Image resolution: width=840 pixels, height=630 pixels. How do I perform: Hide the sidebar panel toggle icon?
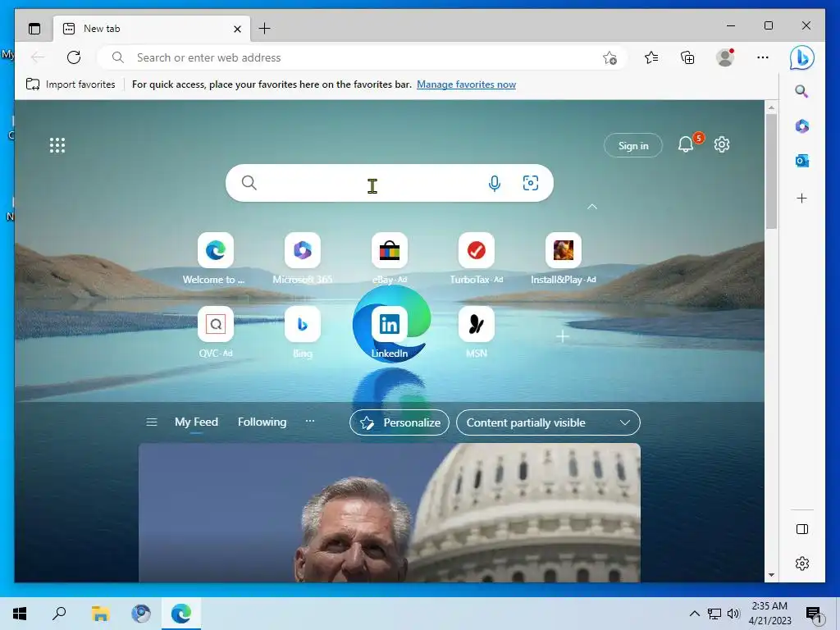(802, 529)
